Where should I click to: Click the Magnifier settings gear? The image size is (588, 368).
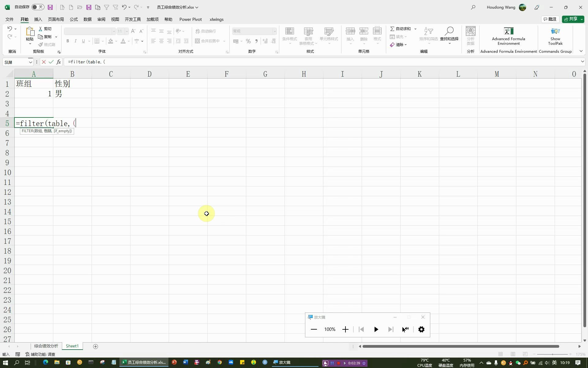point(421,329)
